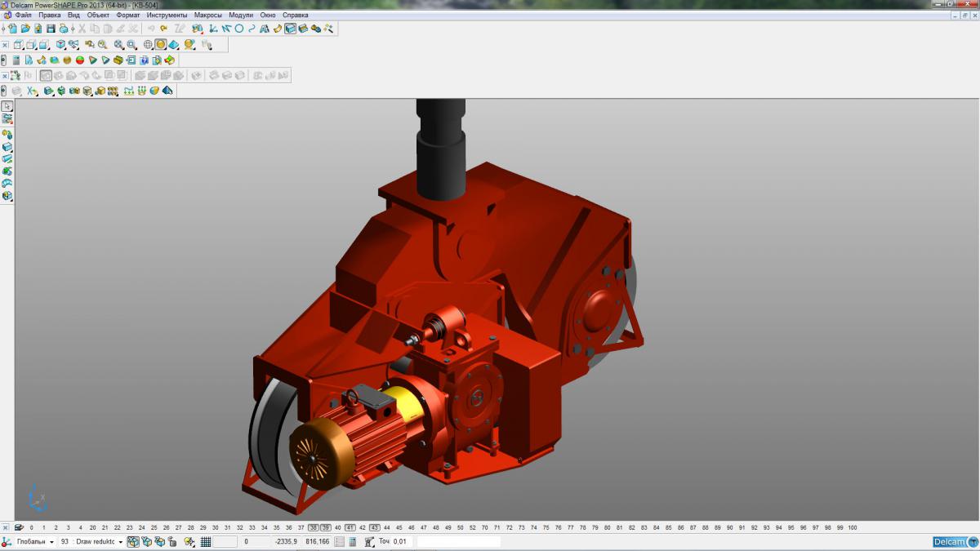Click the Save diskette icon
The height and width of the screenshot is (551, 980).
coord(51,28)
